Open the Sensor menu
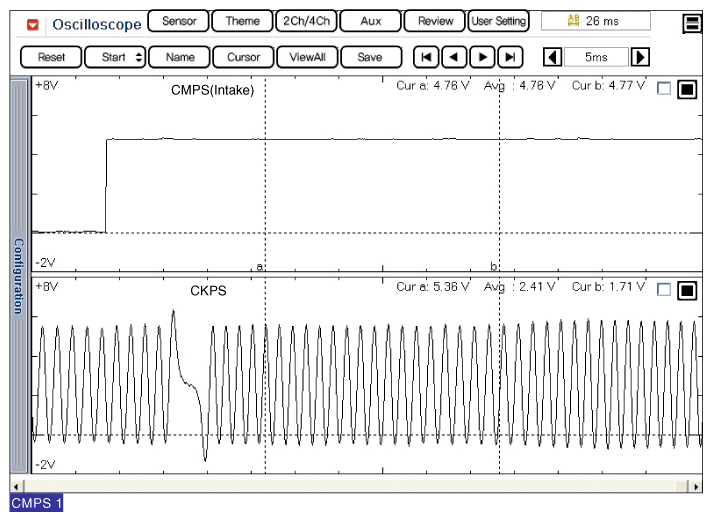This screenshot has height=521, width=712. pos(178,21)
